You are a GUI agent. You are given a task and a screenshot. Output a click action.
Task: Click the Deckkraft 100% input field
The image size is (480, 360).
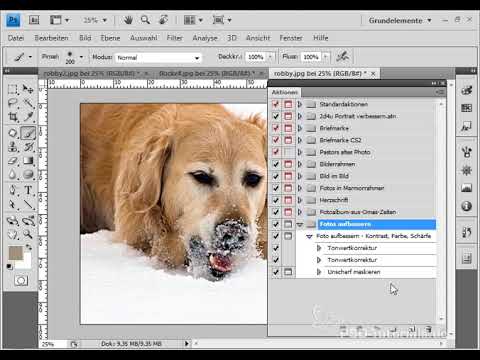click(256, 57)
